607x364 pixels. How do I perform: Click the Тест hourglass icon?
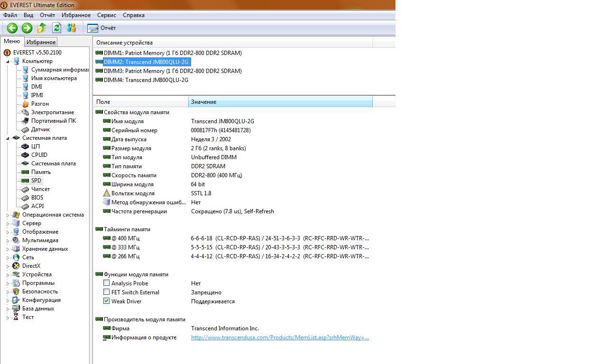coord(16,317)
